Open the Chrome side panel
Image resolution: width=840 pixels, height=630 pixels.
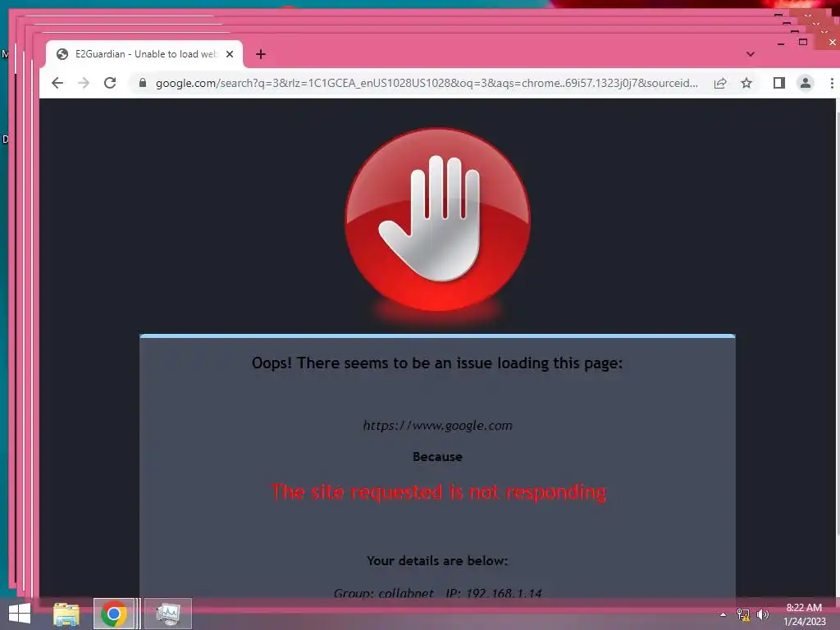coord(779,83)
